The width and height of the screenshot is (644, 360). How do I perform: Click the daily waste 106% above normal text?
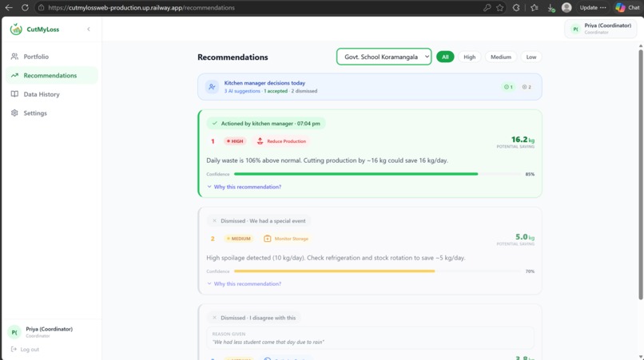327,160
